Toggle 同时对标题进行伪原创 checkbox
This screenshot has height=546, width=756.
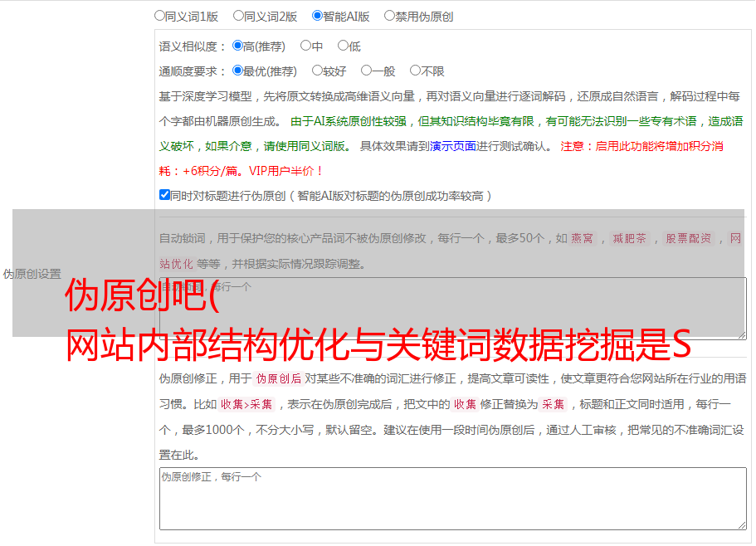coord(164,195)
